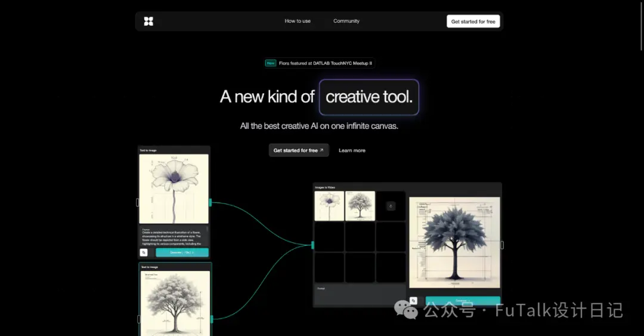Image resolution: width=644 pixels, height=336 pixels.
Task: Click Generate in the Images to Video node
Action: [x=463, y=301]
